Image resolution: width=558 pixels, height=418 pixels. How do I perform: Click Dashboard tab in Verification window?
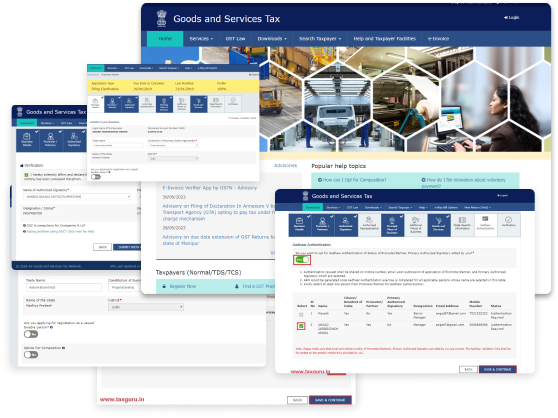[27, 123]
